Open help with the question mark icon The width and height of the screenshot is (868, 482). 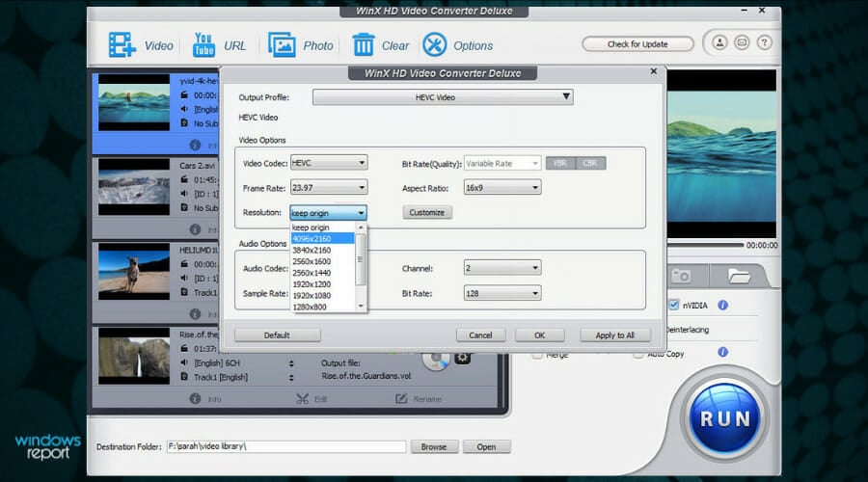765,42
